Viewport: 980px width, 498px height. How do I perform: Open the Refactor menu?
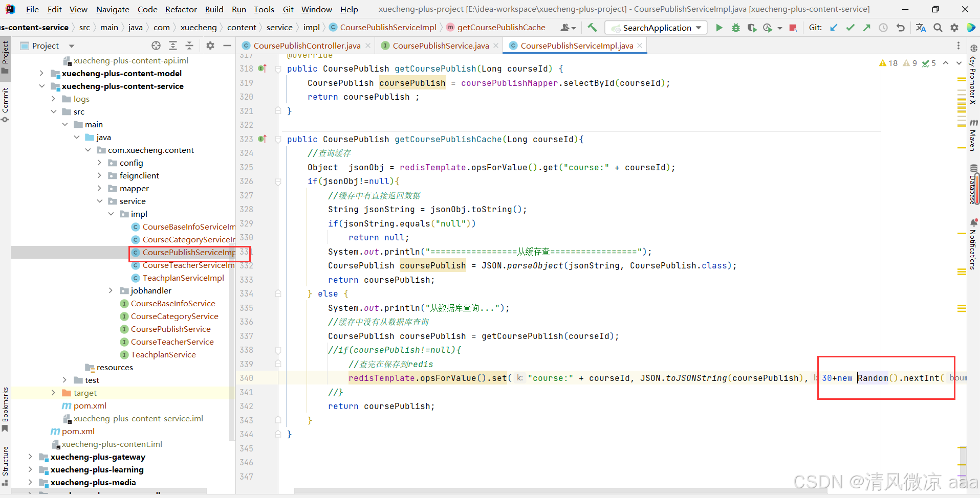(181, 9)
